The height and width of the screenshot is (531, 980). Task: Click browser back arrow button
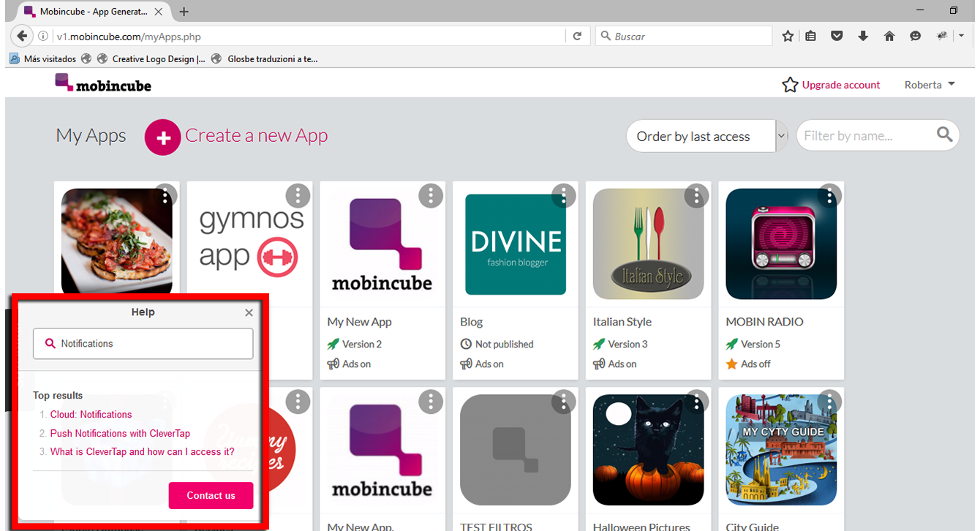[22, 36]
